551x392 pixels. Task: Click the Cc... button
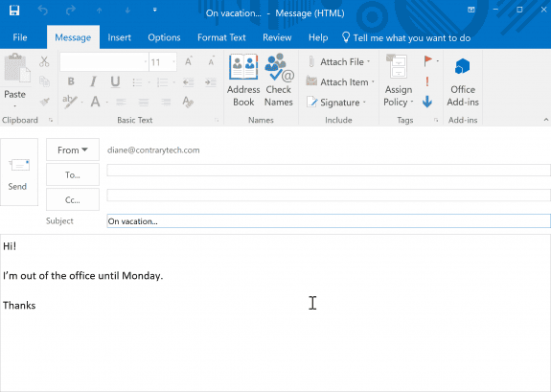coord(73,199)
